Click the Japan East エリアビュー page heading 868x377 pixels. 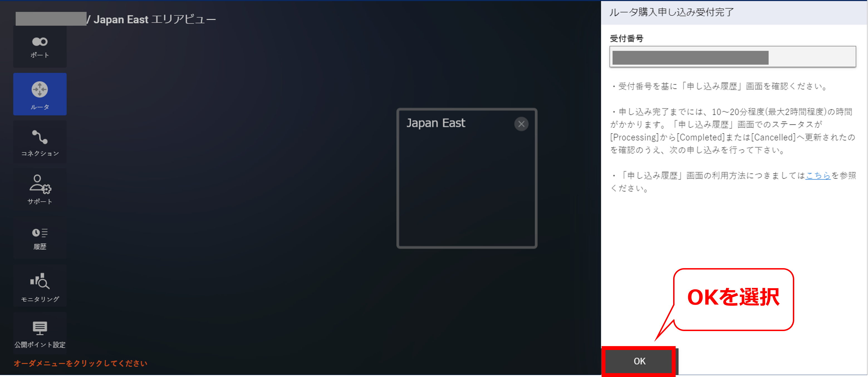[x=155, y=19]
